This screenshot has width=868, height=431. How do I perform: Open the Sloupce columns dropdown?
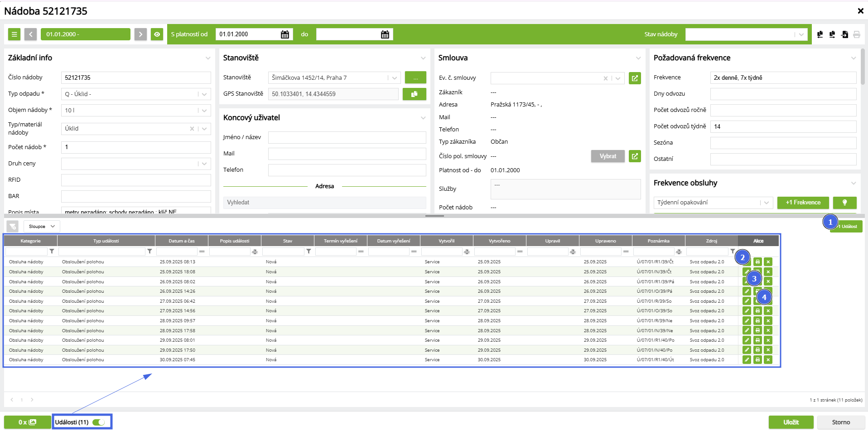(42, 227)
